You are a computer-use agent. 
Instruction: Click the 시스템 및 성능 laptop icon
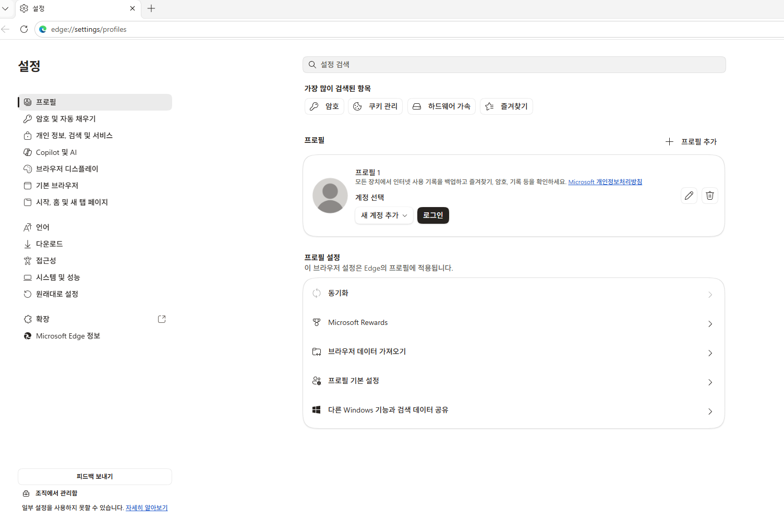click(28, 277)
